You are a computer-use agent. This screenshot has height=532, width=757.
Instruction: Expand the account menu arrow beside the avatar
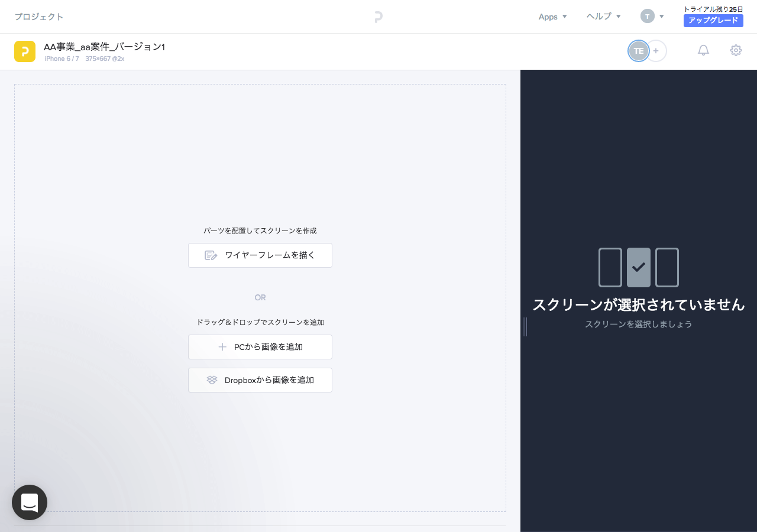[661, 17]
